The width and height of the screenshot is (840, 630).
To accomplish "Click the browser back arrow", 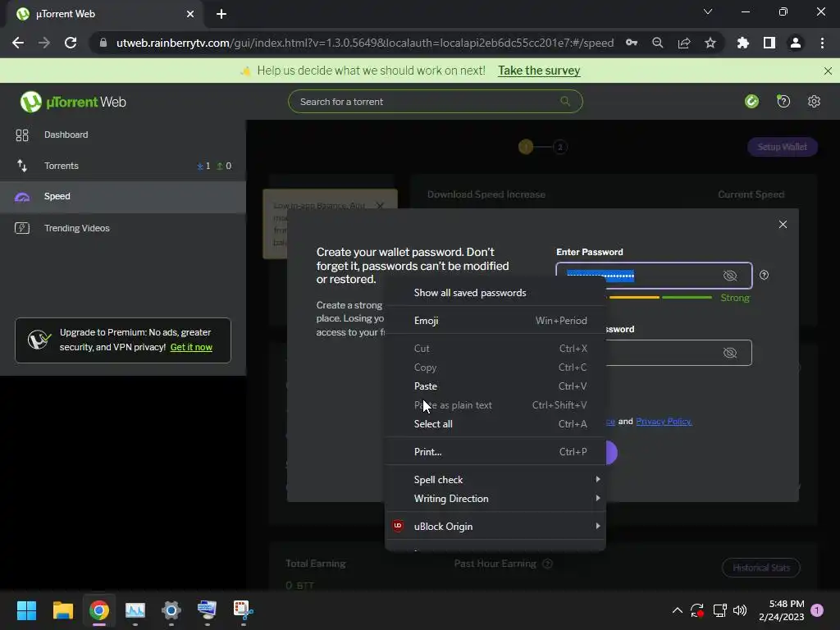I will (18, 43).
